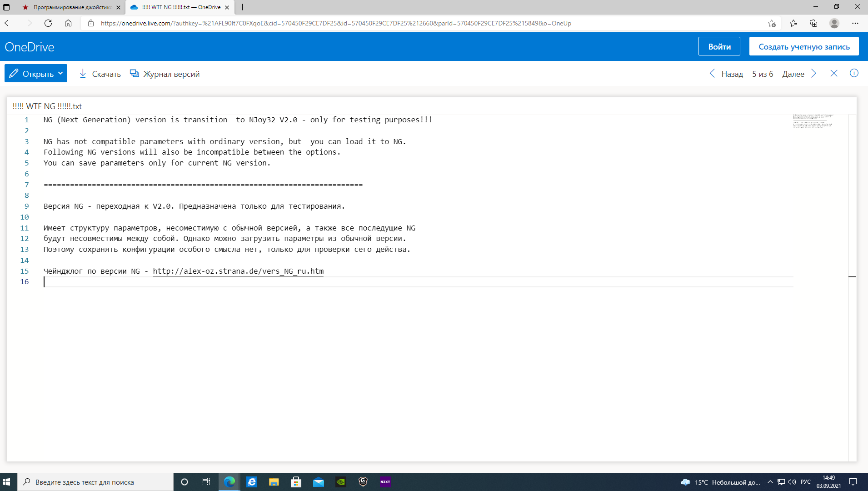Click the browser refresh icon

coord(48,23)
